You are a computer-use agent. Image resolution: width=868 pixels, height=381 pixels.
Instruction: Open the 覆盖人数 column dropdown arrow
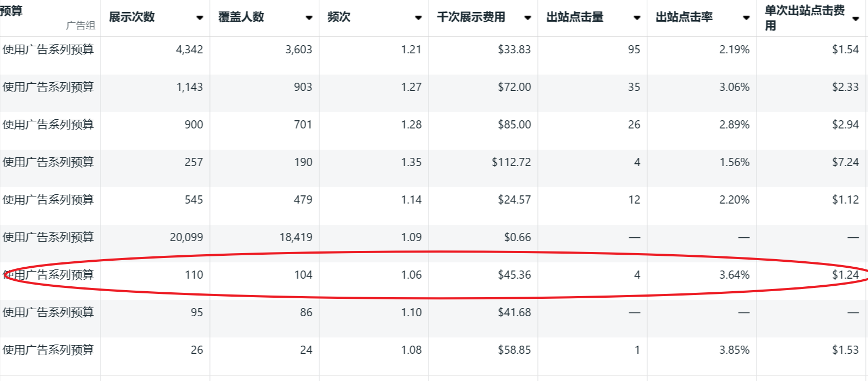tap(309, 18)
